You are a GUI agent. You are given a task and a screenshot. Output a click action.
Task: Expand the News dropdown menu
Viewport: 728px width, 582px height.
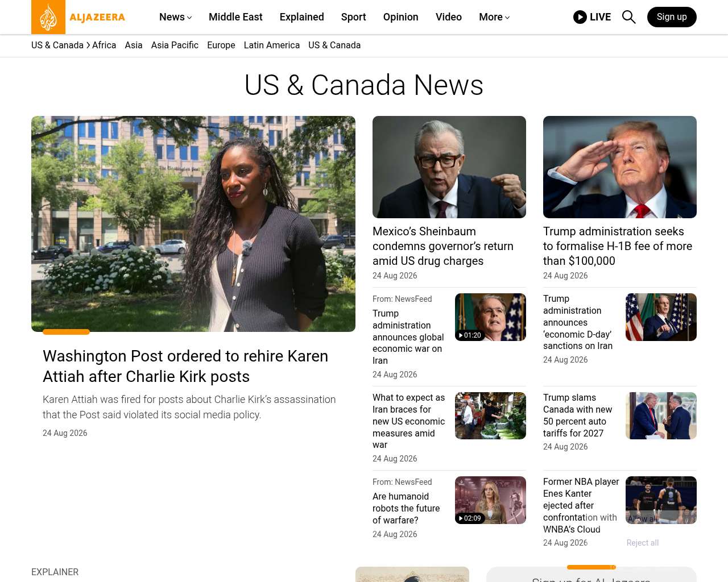tap(175, 17)
